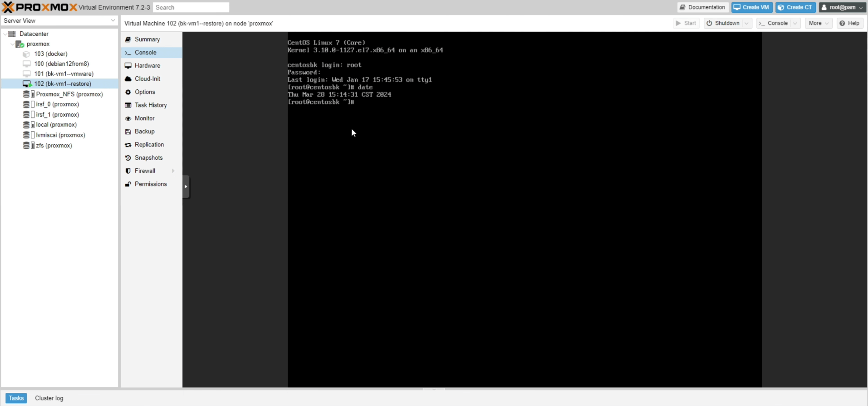
Task: Click the Proxmox logo
Action: coord(39,7)
